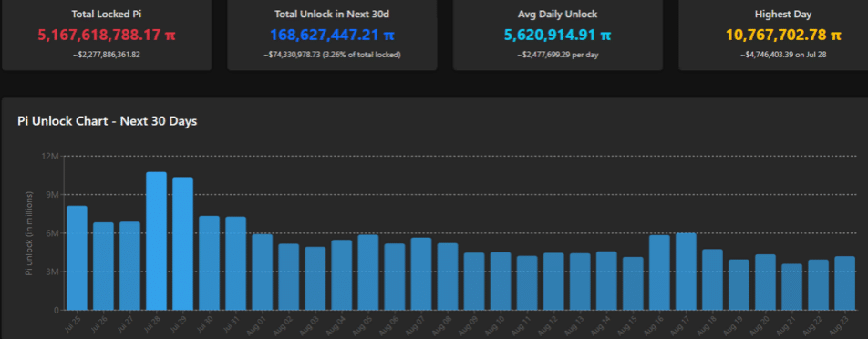Select the Jul 28 highest bar

[156, 241]
